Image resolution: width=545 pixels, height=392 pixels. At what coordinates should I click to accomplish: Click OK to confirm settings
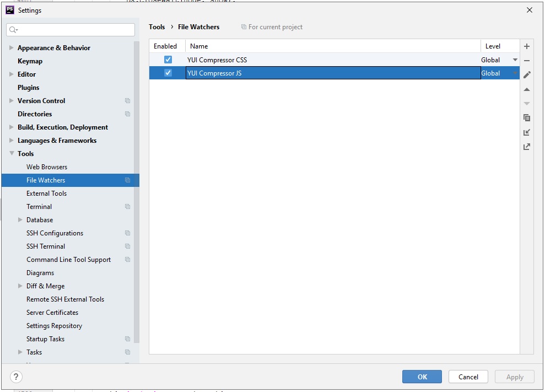pyautogui.click(x=422, y=377)
